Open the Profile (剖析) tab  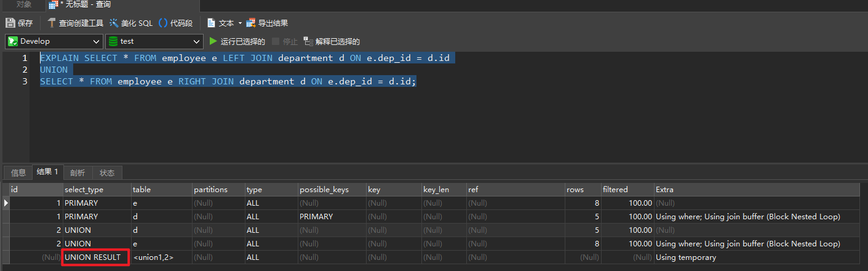click(78, 173)
